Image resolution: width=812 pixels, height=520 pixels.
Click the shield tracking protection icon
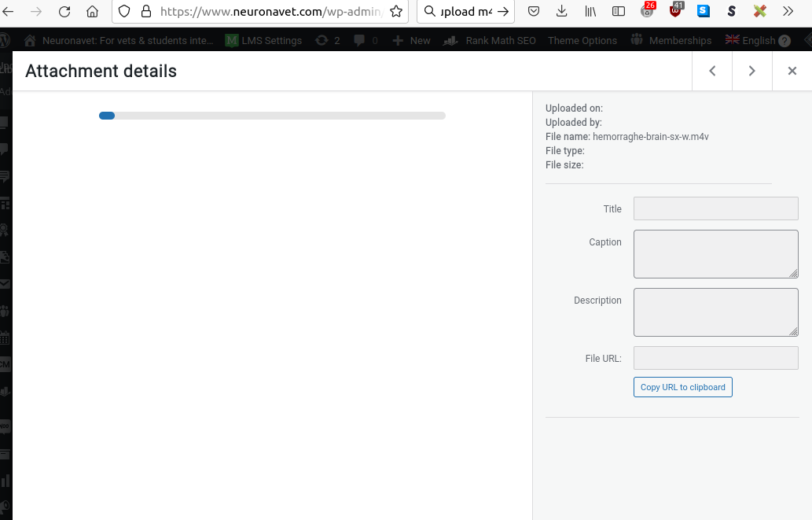point(124,11)
